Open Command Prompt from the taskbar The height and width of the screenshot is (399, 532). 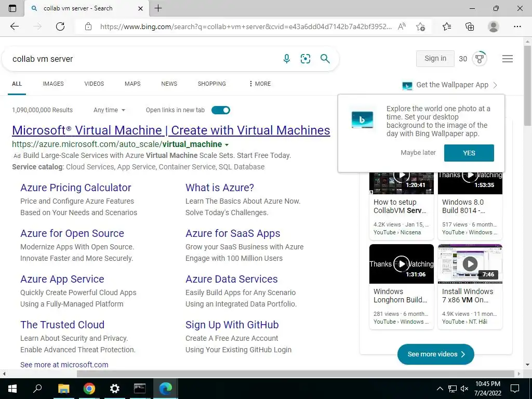[x=140, y=389]
